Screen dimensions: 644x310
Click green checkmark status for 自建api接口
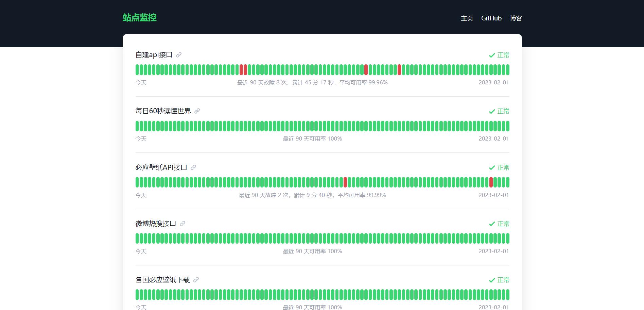click(x=492, y=55)
